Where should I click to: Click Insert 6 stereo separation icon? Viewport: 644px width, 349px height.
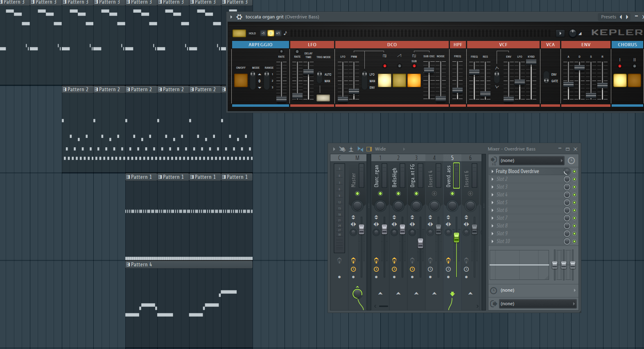pos(466,224)
